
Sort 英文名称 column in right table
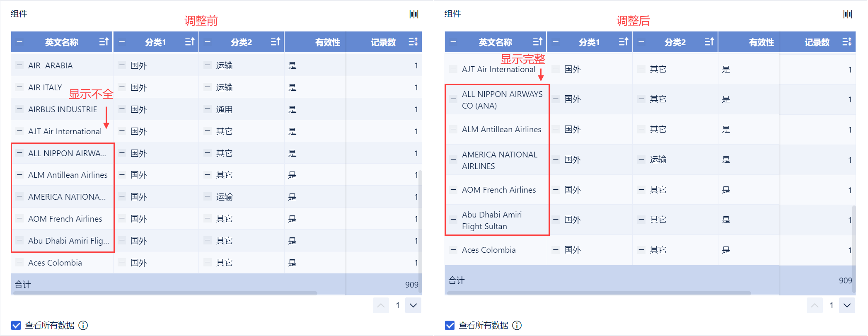[x=538, y=42]
